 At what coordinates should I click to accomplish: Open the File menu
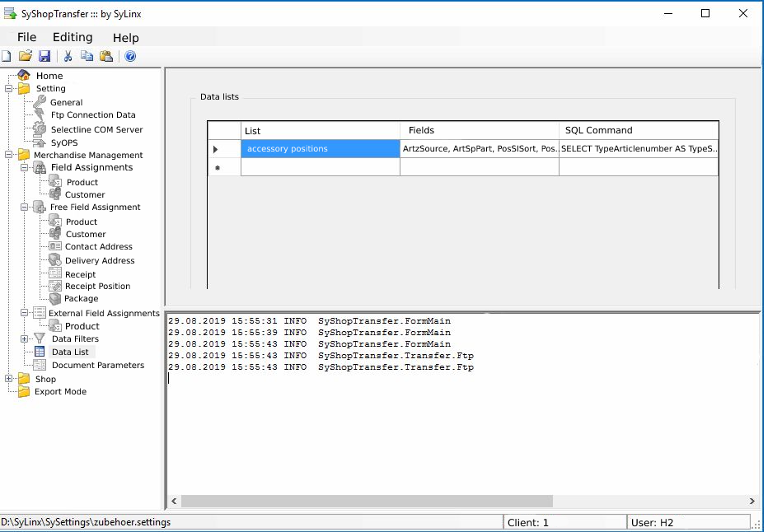pos(26,37)
